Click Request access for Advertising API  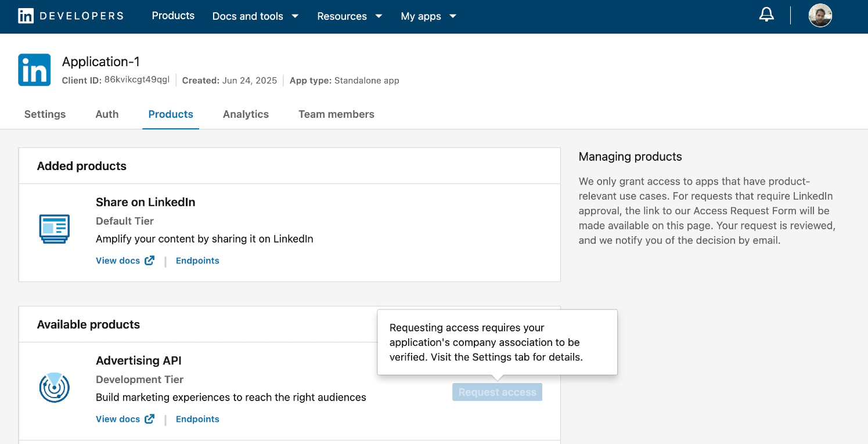click(x=497, y=392)
